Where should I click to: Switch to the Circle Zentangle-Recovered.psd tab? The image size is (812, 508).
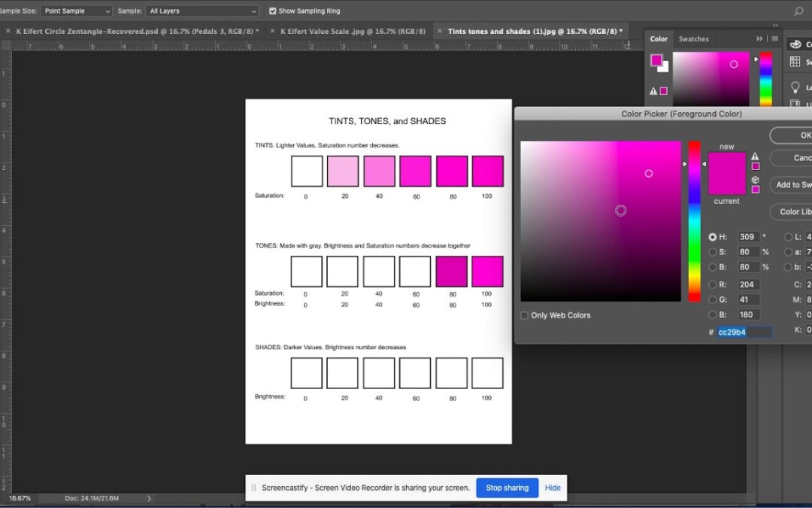tap(138, 31)
